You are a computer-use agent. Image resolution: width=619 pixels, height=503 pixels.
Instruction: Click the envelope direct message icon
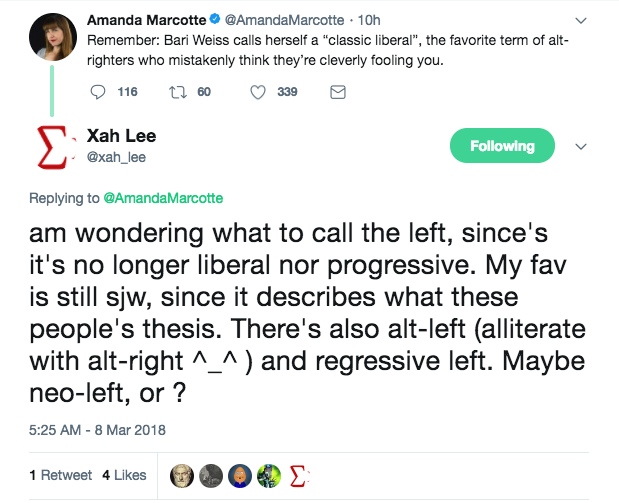(337, 92)
